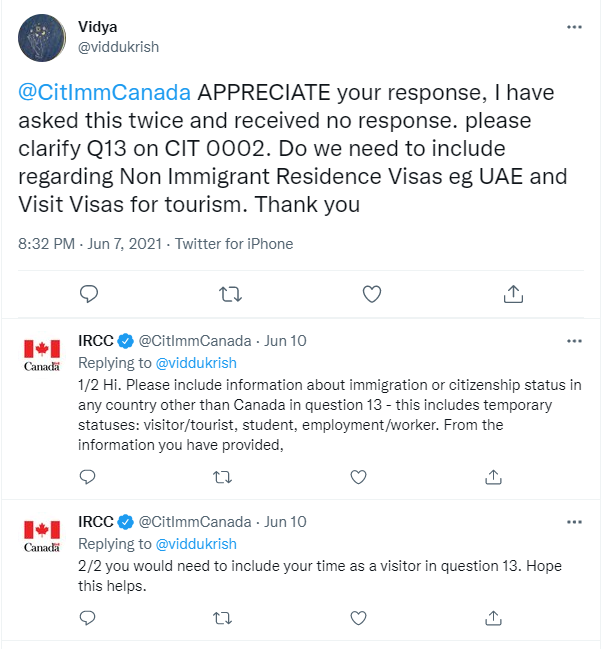
Task: Share Vidya's main tweet
Action: coord(513,294)
